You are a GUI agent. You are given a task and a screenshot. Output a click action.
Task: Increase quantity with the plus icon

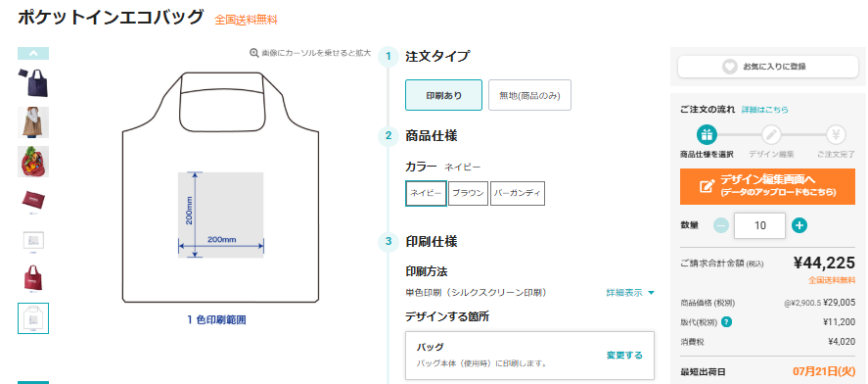[799, 225]
